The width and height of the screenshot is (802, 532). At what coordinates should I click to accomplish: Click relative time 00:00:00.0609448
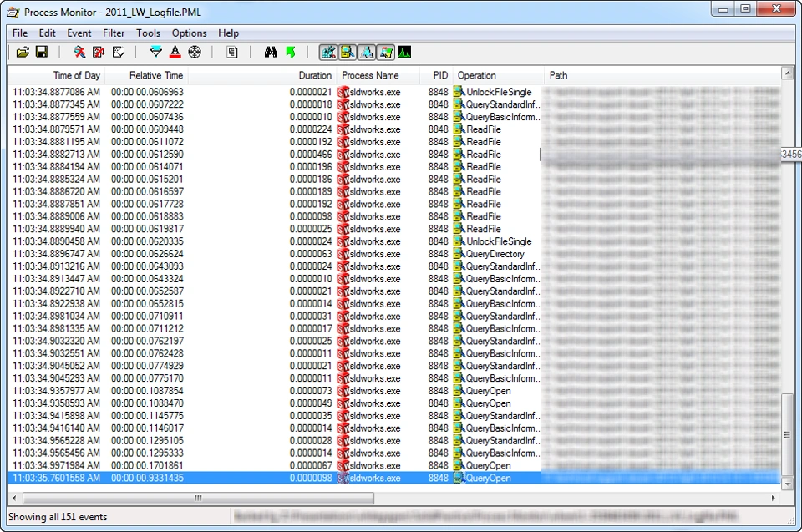pyautogui.click(x=147, y=129)
